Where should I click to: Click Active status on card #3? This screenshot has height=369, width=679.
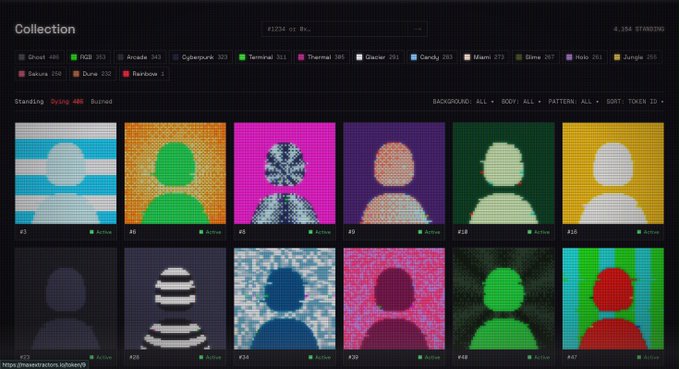coord(100,232)
